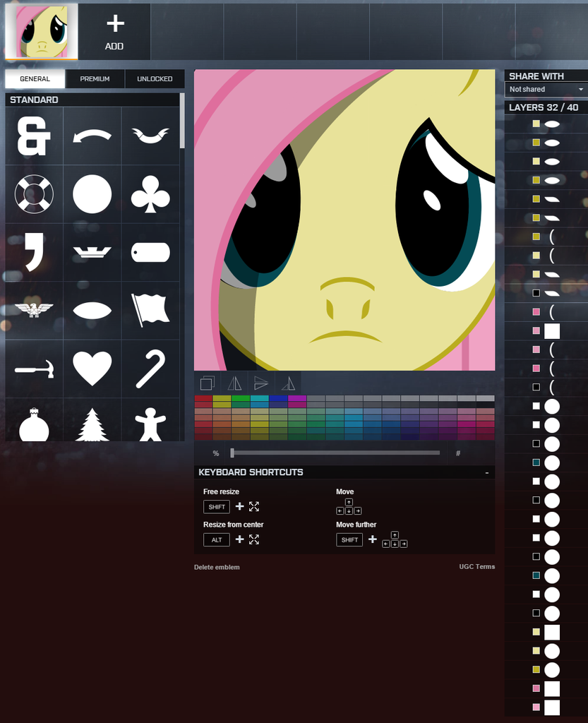Switch to the Unlocked tab
This screenshot has height=723, width=588.
pos(155,78)
